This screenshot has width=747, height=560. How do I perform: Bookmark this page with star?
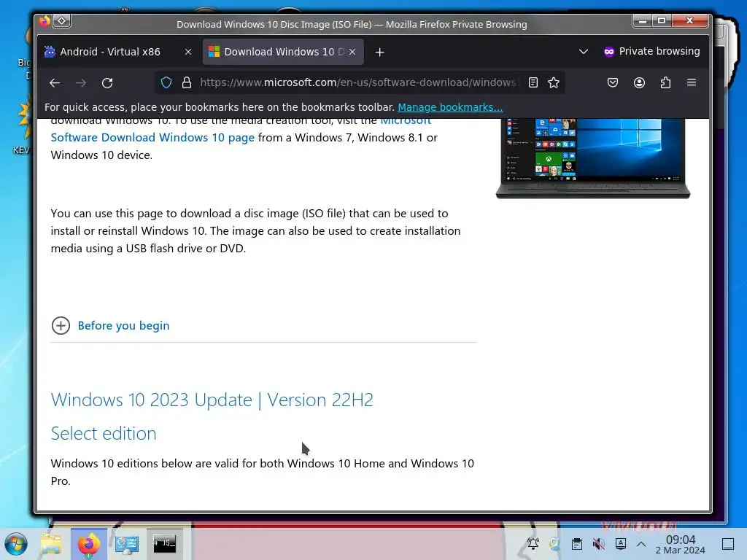click(x=554, y=83)
